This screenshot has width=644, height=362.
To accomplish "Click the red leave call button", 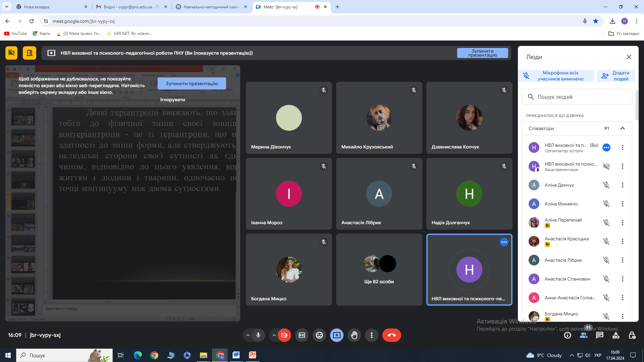I will point(391,335).
